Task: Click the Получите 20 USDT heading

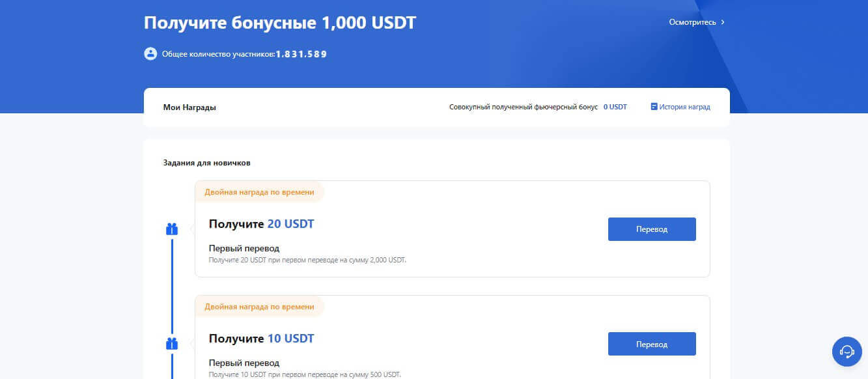Action: click(x=261, y=224)
